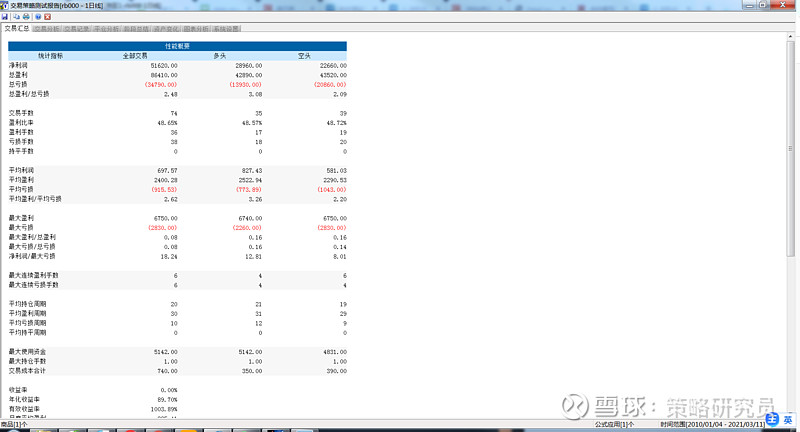The height and width of the screenshot is (432, 800).
Task: Click long net profit value 28960.00
Action: click(x=248, y=66)
